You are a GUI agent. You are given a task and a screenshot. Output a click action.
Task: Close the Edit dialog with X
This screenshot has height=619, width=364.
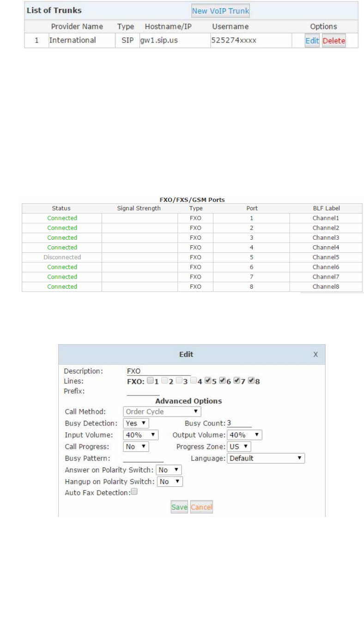click(315, 354)
